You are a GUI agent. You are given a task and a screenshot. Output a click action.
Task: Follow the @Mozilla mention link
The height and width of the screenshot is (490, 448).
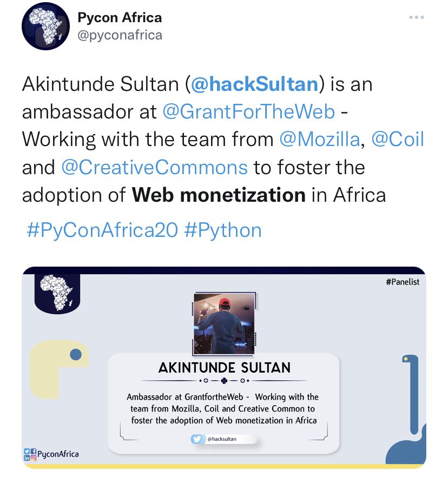[x=319, y=140]
